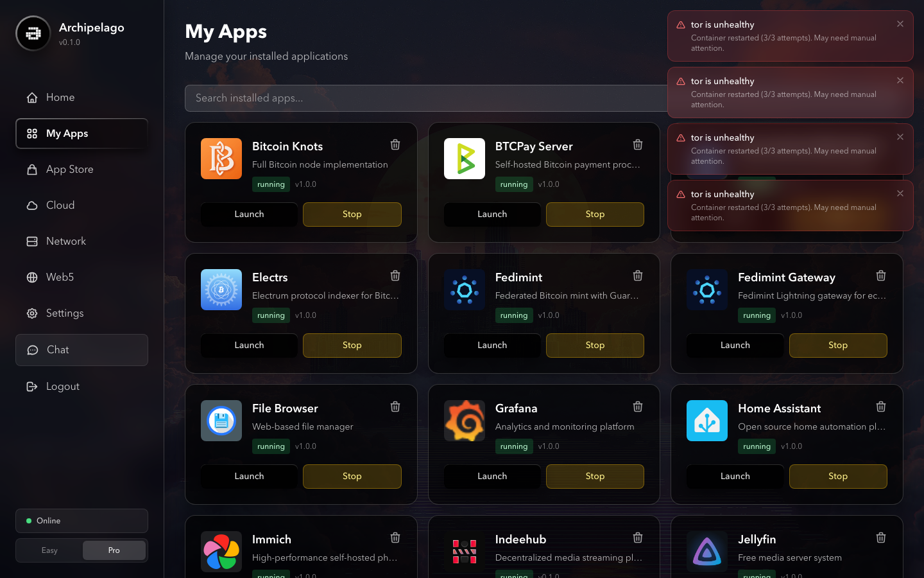Viewport: 924px width, 578px height.
Task: Click the Online status indicator
Action: 81,521
